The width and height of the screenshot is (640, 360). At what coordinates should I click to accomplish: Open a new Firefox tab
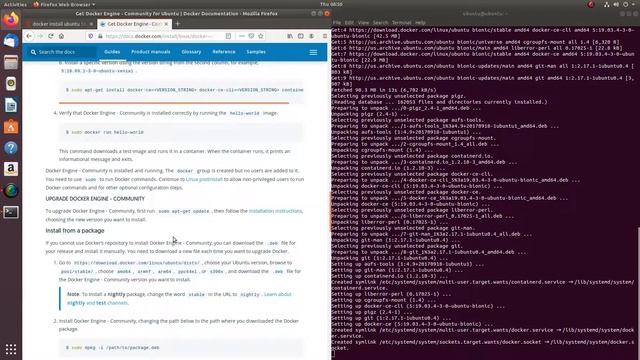[x=178, y=24]
